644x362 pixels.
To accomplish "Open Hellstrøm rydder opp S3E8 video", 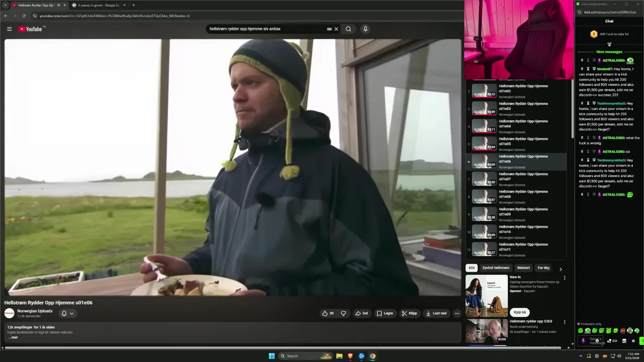I will tap(487, 331).
